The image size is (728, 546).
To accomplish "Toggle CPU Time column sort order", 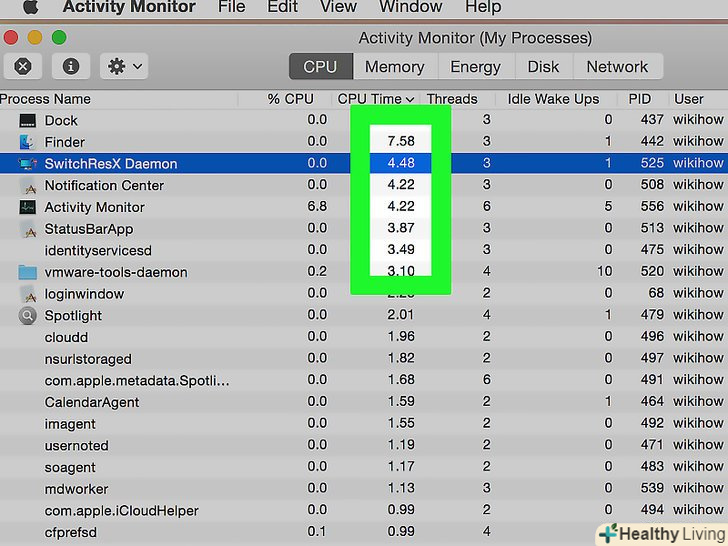I will click(375, 99).
